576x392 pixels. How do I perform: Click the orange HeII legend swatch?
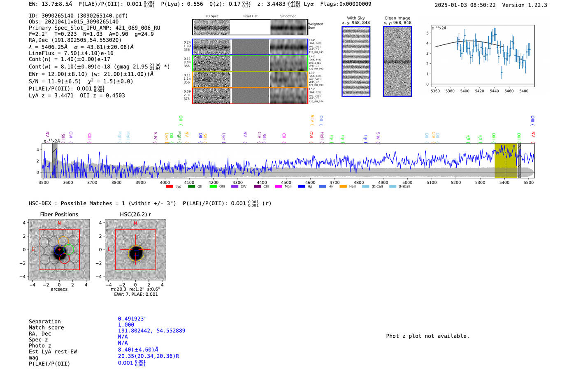tap(343, 187)
